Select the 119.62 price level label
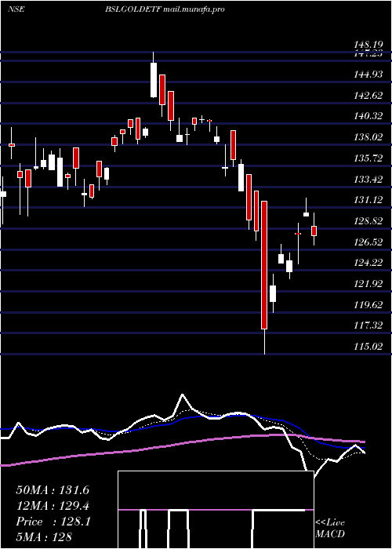 [x=368, y=304]
